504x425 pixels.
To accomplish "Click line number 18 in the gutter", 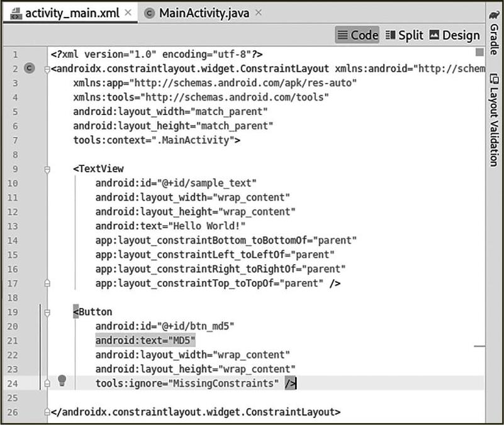I will pos(13,298).
